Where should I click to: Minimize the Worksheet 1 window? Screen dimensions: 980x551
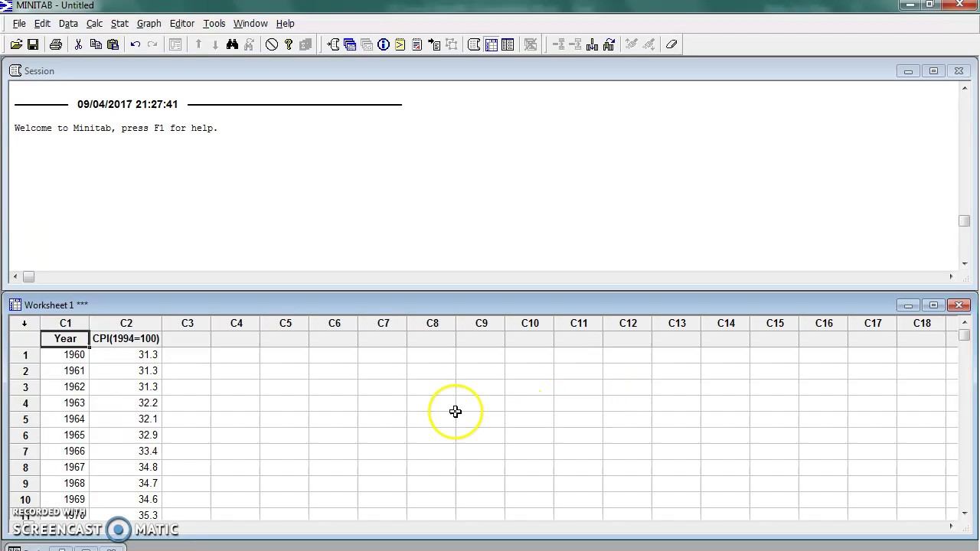point(908,305)
